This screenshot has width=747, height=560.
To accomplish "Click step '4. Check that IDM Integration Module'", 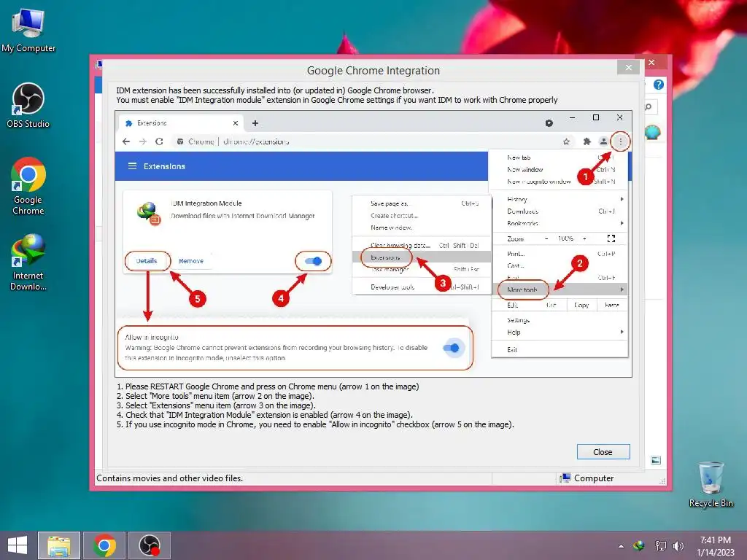I will (264, 415).
